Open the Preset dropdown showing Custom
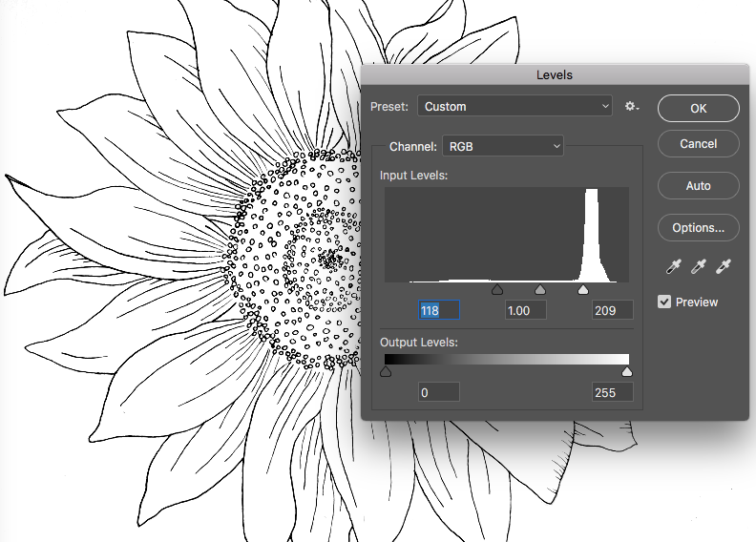The height and width of the screenshot is (542, 756). pyautogui.click(x=514, y=107)
